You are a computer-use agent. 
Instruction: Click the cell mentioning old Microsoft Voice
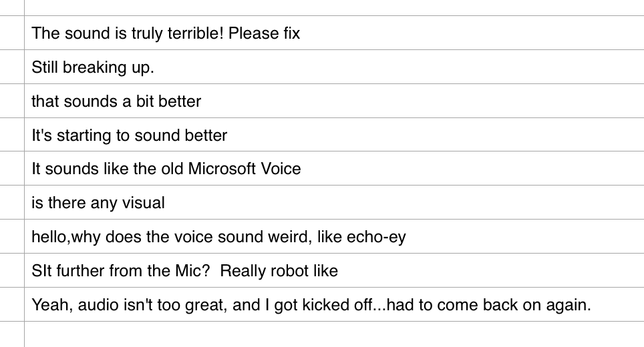[334, 168]
